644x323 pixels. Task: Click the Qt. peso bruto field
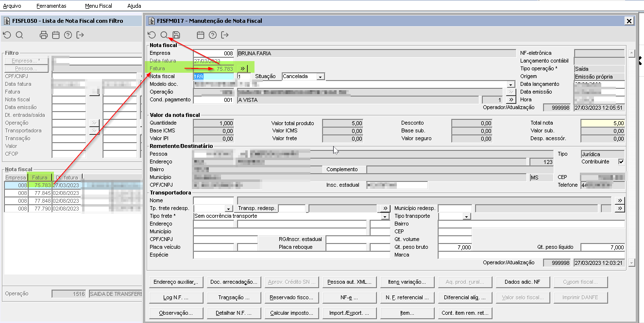click(x=455, y=247)
